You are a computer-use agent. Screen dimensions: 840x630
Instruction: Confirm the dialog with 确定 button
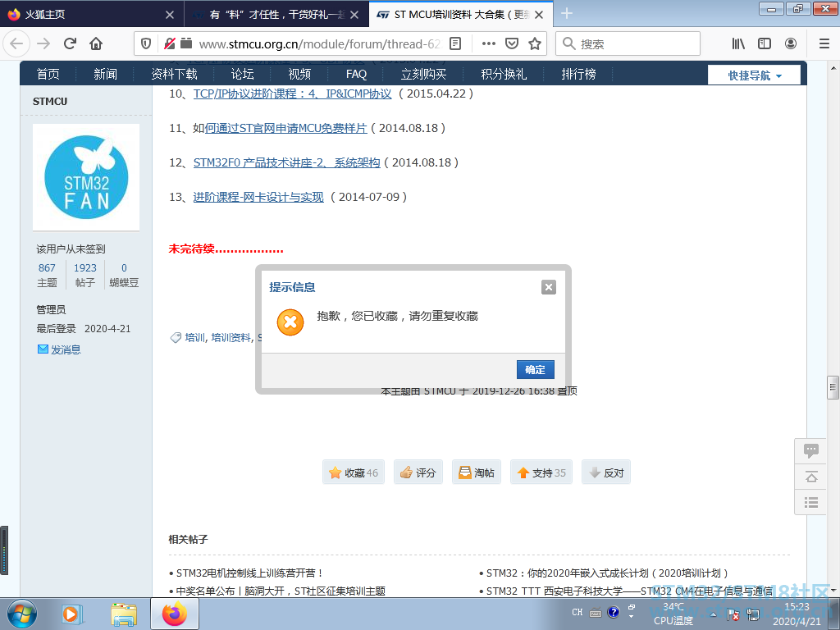535,370
